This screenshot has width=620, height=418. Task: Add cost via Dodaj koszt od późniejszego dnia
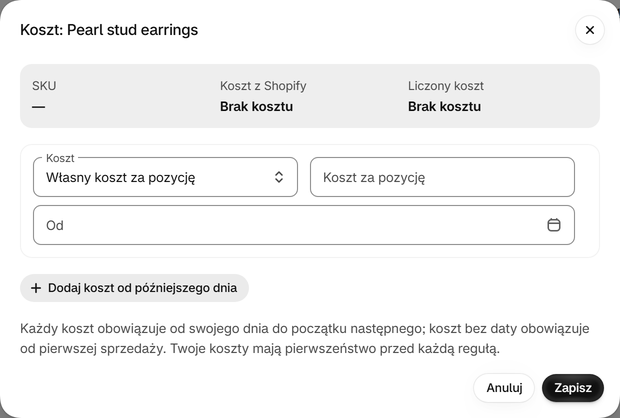coord(134,288)
